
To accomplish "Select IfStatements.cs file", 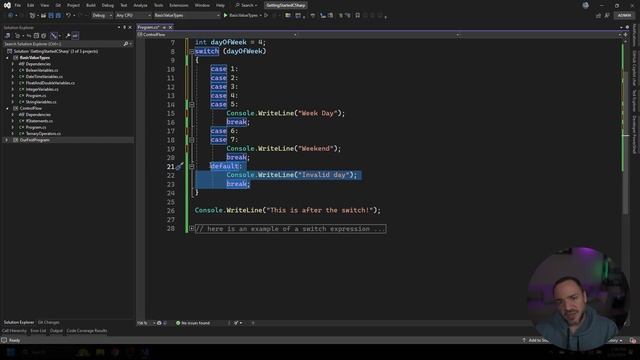I will pyautogui.click(x=39, y=121).
